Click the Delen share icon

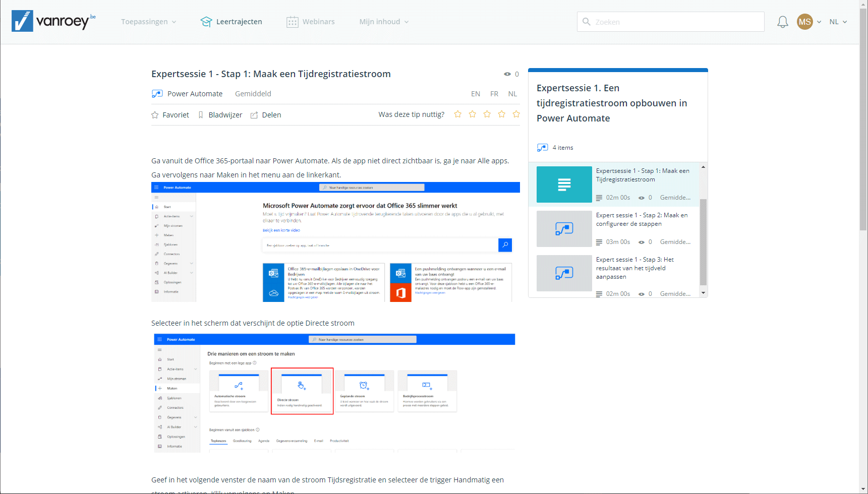254,115
